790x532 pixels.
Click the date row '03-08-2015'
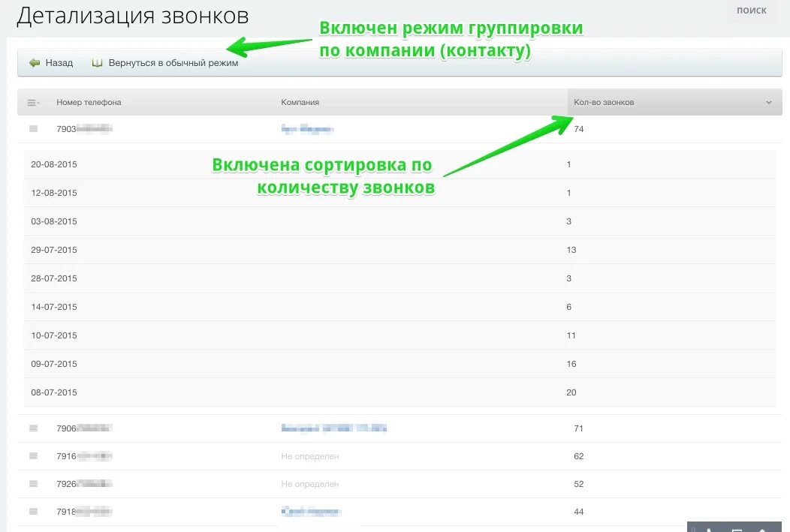pos(400,221)
